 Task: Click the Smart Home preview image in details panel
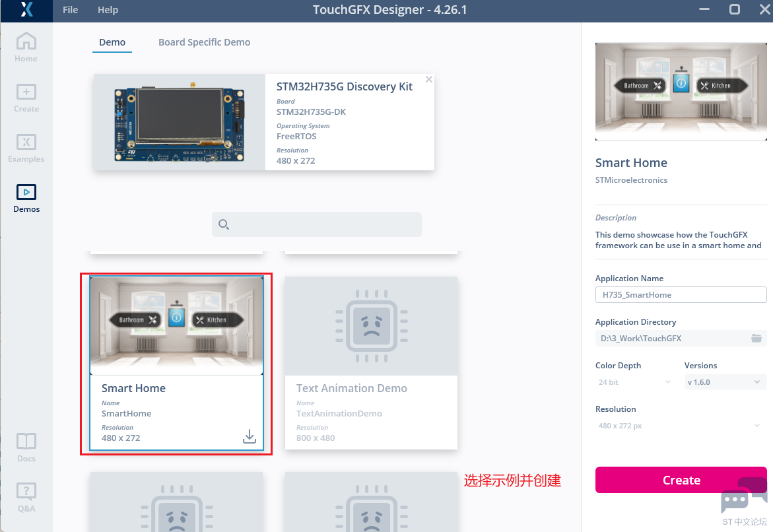tap(681, 91)
